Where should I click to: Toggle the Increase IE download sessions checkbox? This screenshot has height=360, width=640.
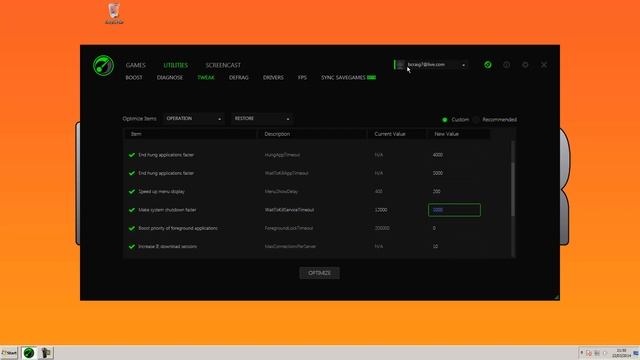coord(132,247)
